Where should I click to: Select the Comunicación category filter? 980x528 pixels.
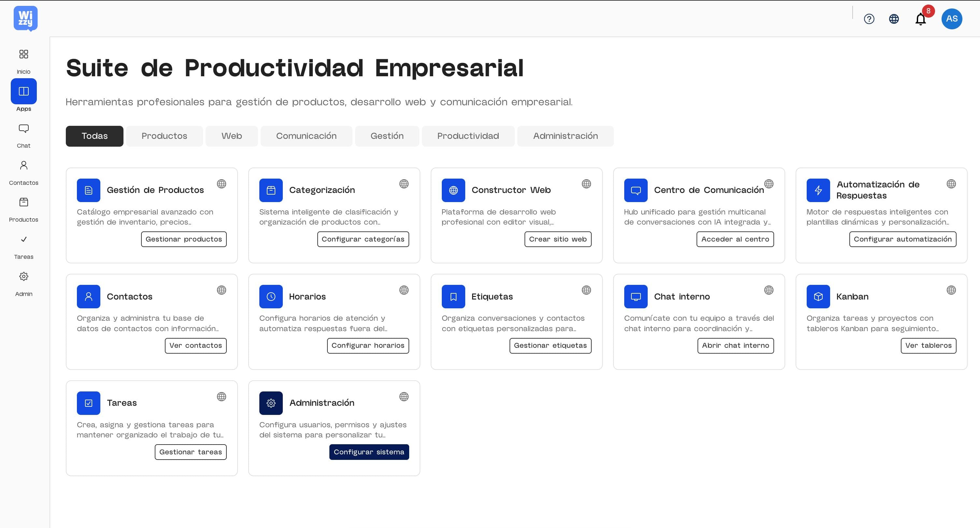(x=306, y=136)
